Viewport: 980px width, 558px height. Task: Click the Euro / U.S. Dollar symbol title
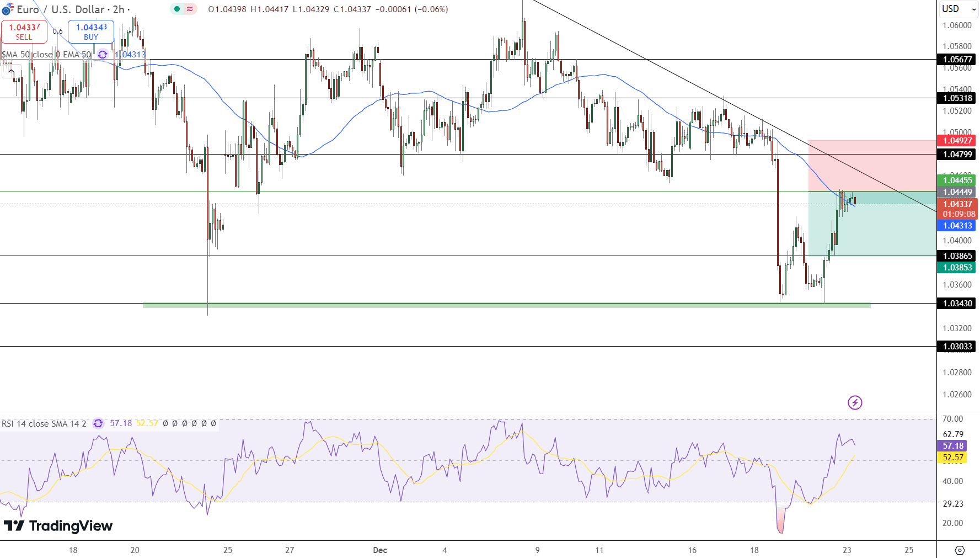[x=61, y=9]
